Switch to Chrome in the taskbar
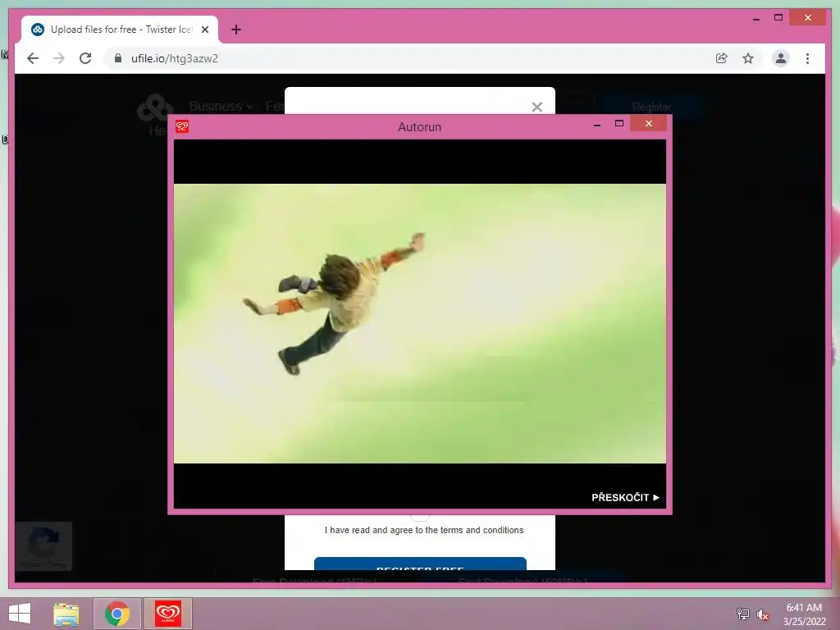 pos(116,614)
